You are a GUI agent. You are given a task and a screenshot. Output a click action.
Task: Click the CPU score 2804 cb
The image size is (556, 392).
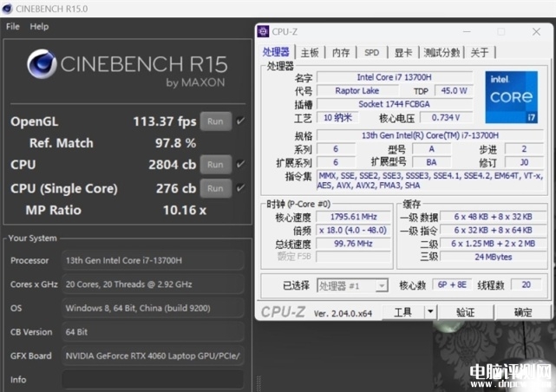tap(172, 165)
